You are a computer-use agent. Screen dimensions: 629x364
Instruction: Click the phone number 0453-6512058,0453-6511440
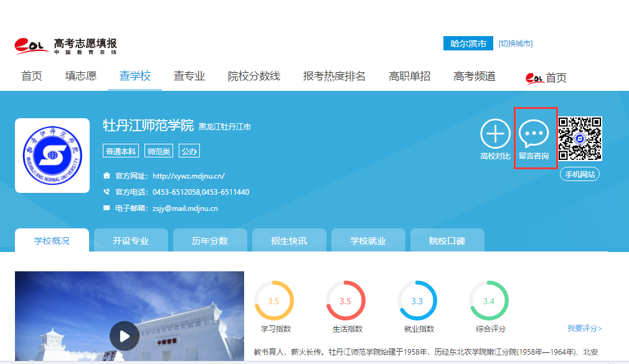[201, 192]
